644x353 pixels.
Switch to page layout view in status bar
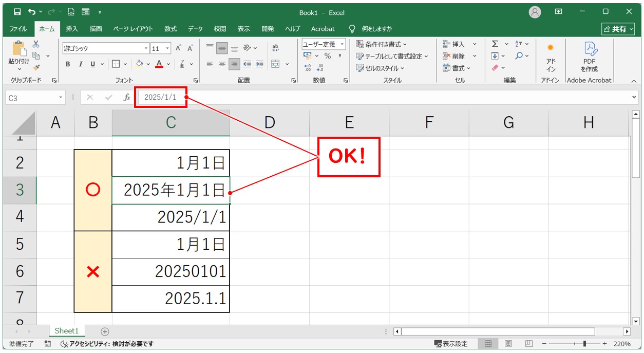[x=508, y=344]
